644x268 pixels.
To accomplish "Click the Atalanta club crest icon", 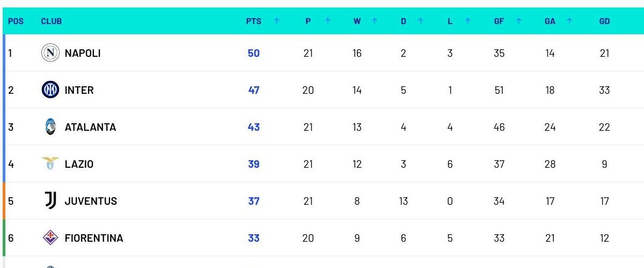I will click(x=50, y=126).
